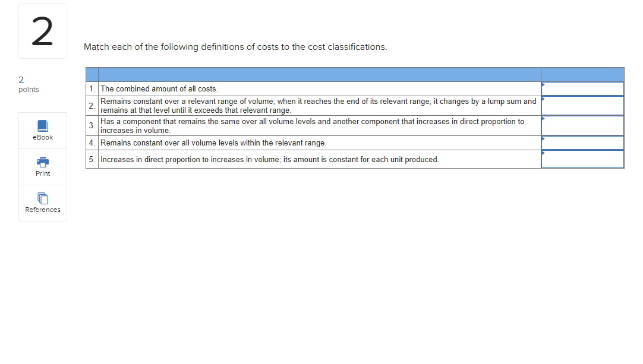
Task: Select the printer icon in the sidebar
Action: click(x=42, y=162)
